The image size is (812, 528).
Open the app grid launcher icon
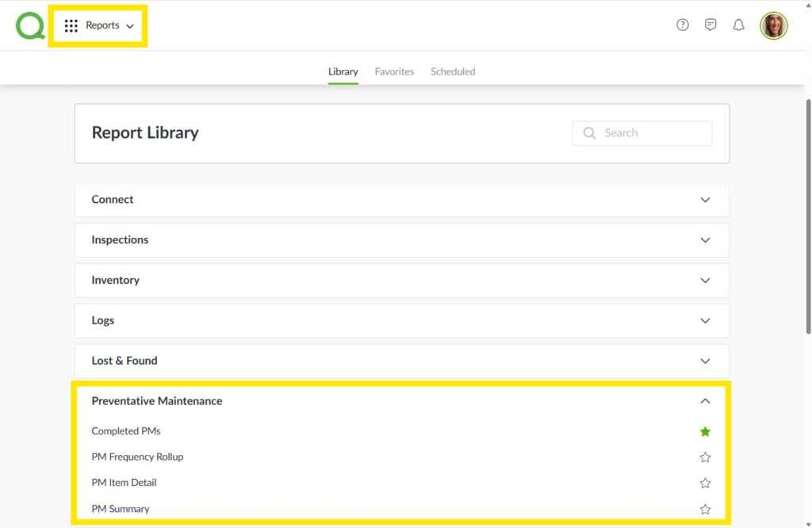pos(71,25)
